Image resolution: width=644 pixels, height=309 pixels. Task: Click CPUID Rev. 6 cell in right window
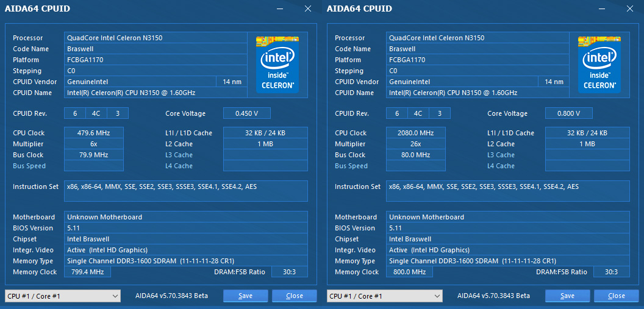(397, 113)
